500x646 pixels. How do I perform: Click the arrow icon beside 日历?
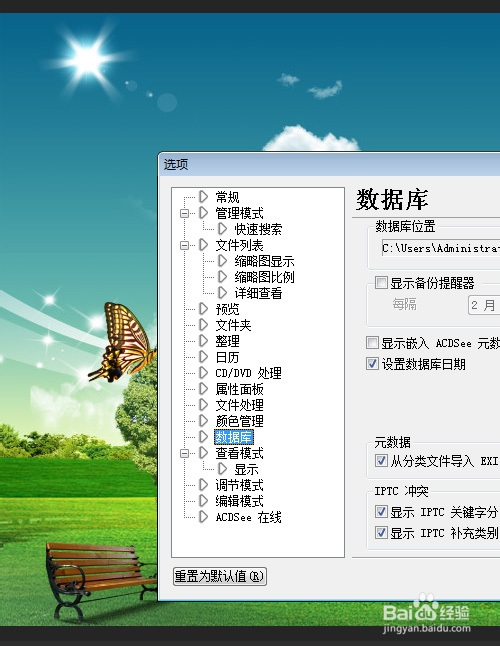pyautogui.click(x=203, y=357)
